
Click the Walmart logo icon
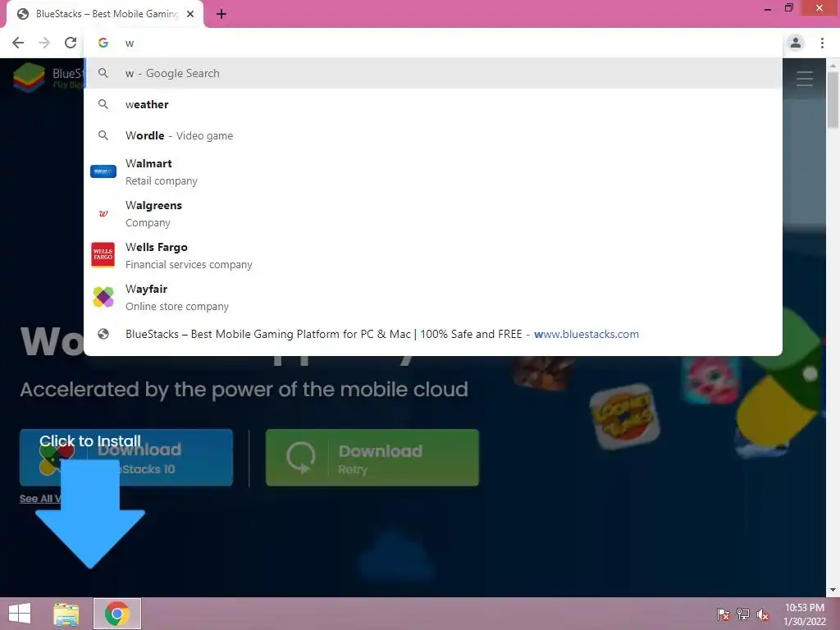[103, 171]
